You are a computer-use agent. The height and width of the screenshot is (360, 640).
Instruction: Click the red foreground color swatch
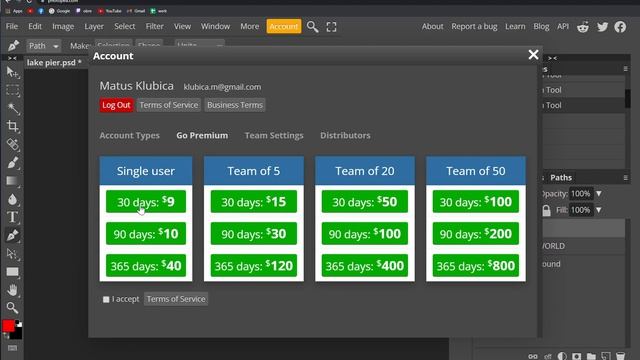tap(8, 326)
